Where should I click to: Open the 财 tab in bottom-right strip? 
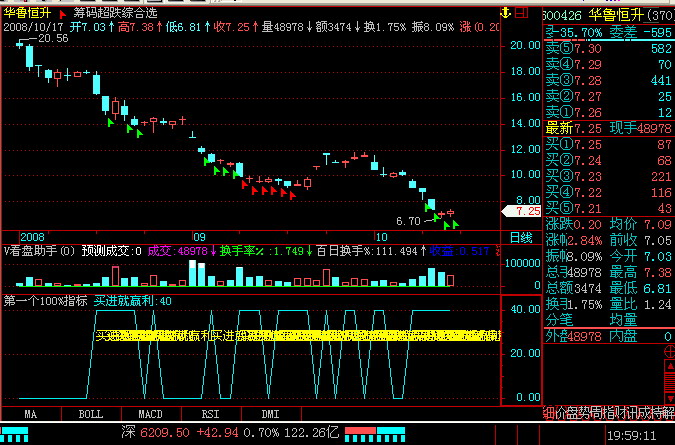click(x=621, y=413)
